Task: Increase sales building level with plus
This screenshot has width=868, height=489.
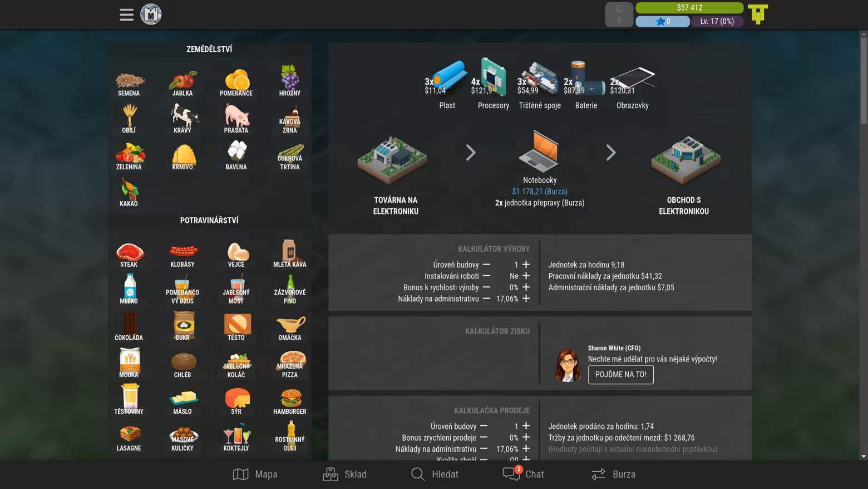Action: tap(526, 426)
